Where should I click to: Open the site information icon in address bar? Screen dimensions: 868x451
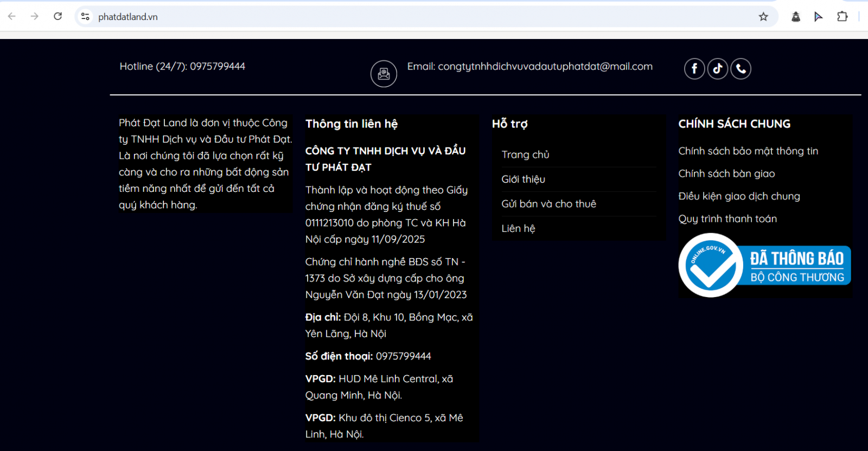(85, 17)
